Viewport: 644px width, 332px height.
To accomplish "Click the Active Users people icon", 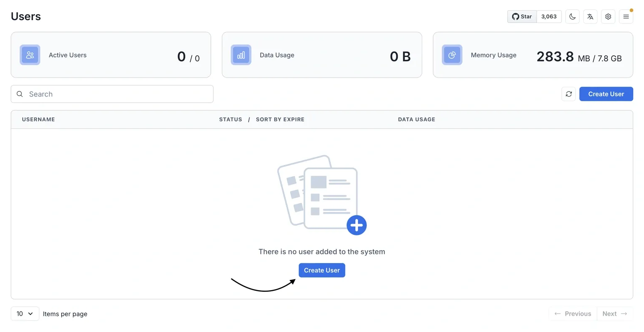I will [30, 55].
